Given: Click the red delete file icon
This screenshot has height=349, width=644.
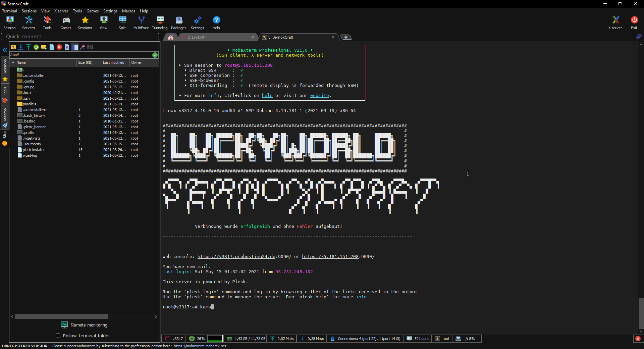Looking at the screenshot, I should coord(59,47).
